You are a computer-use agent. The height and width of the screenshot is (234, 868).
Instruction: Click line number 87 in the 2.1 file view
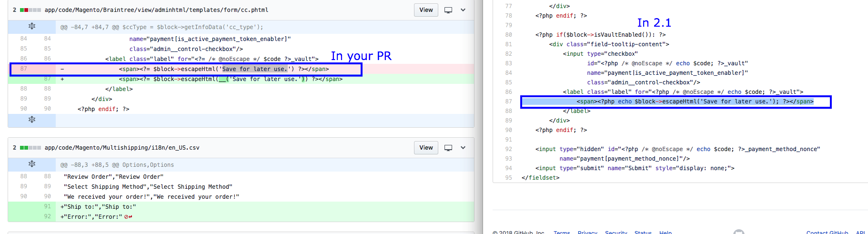coord(508,102)
